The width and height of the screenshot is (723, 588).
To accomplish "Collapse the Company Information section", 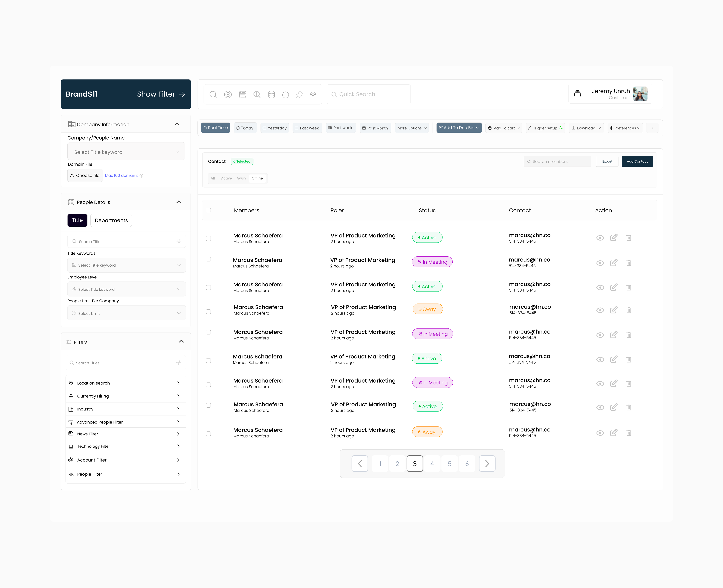I will click(x=177, y=124).
